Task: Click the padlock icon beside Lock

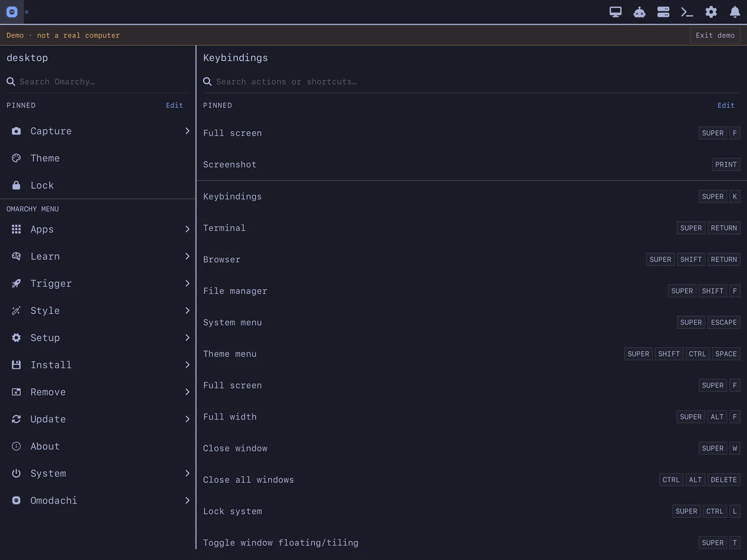Action: coord(16,185)
